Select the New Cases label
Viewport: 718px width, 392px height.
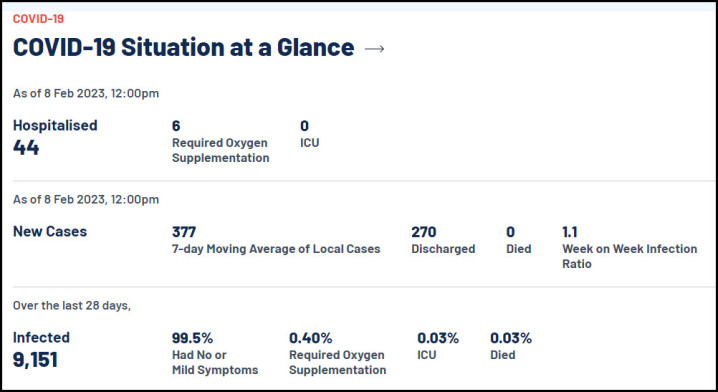click(x=50, y=231)
